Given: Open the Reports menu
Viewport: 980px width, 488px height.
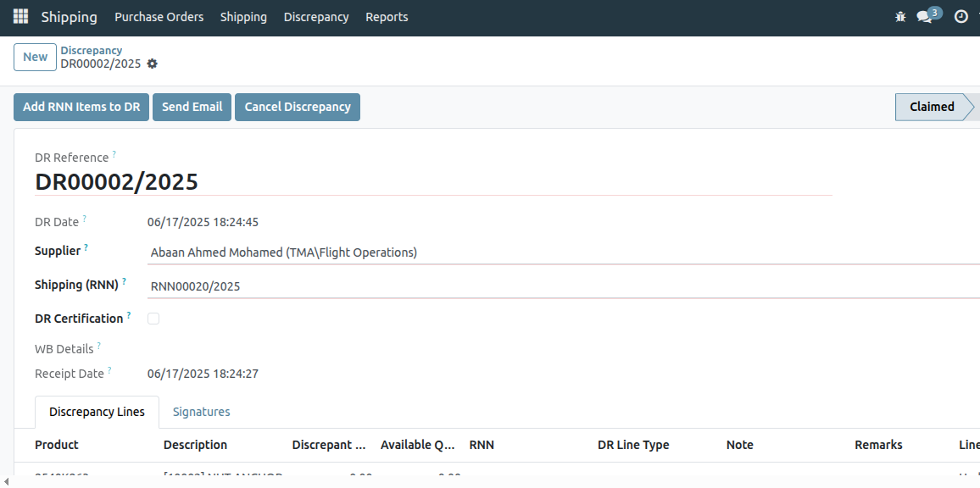Looking at the screenshot, I should [x=387, y=17].
